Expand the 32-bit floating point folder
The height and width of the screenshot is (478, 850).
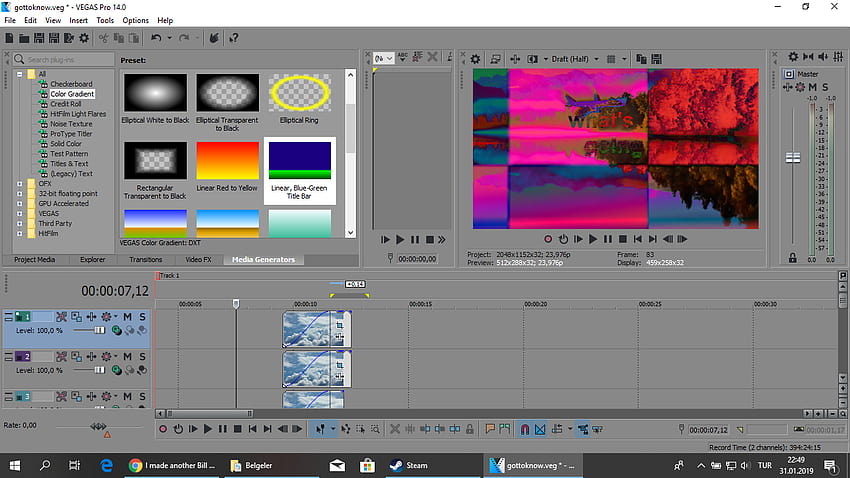pyautogui.click(x=20, y=193)
